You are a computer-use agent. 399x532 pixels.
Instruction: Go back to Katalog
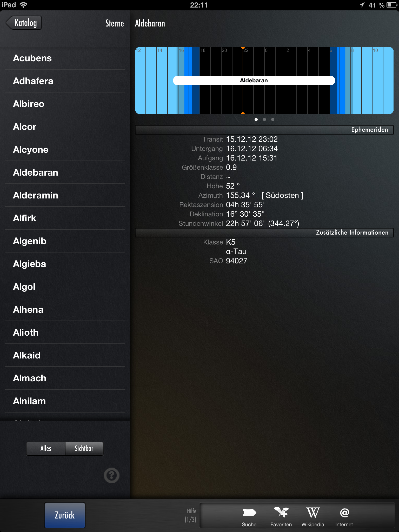[x=24, y=23]
